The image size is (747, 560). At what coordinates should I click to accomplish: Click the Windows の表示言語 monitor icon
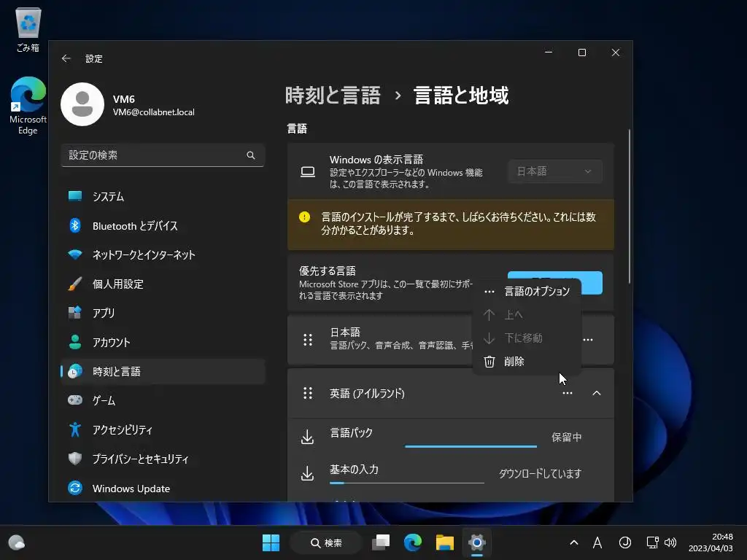(x=308, y=171)
